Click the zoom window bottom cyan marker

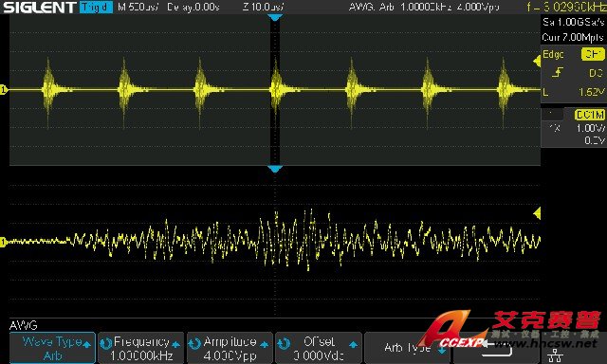tap(275, 169)
